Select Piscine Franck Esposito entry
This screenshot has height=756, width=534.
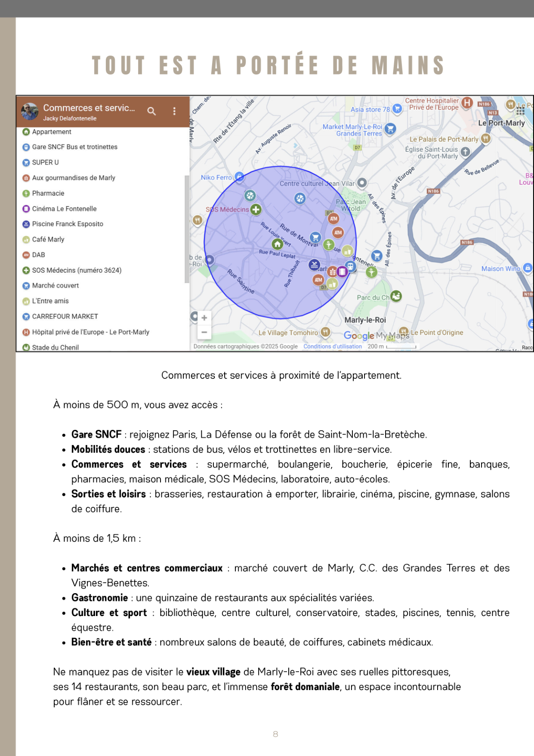tap(63, 224)
